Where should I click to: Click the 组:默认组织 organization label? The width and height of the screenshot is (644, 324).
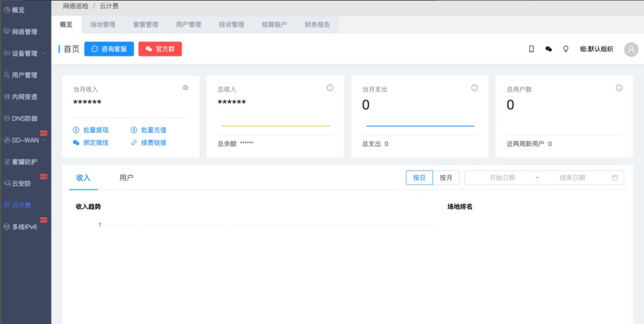coord(596,49)
